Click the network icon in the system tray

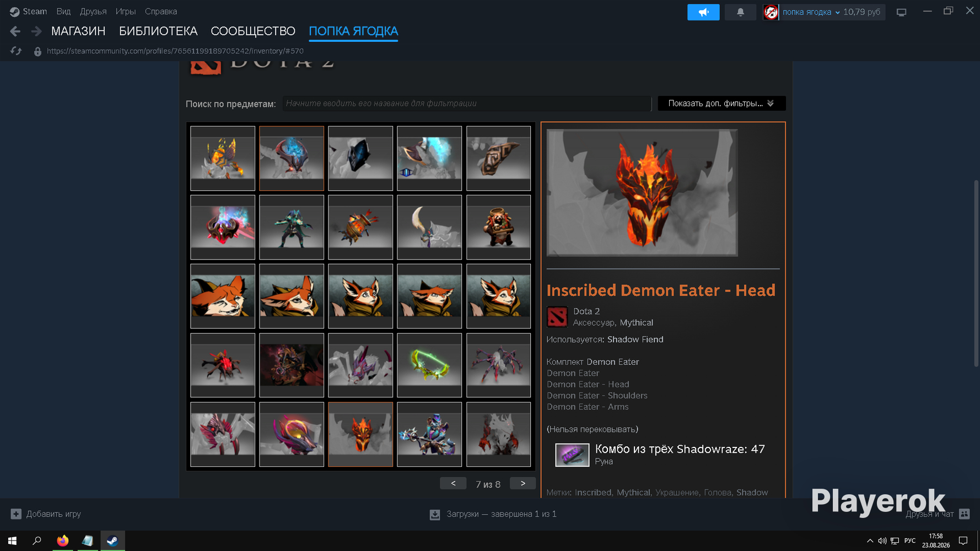pos(895,541)
